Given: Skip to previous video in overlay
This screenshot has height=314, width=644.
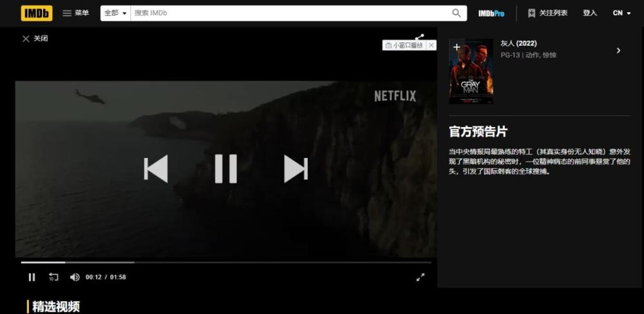Looking at the screenshot, I should (156, 169).
